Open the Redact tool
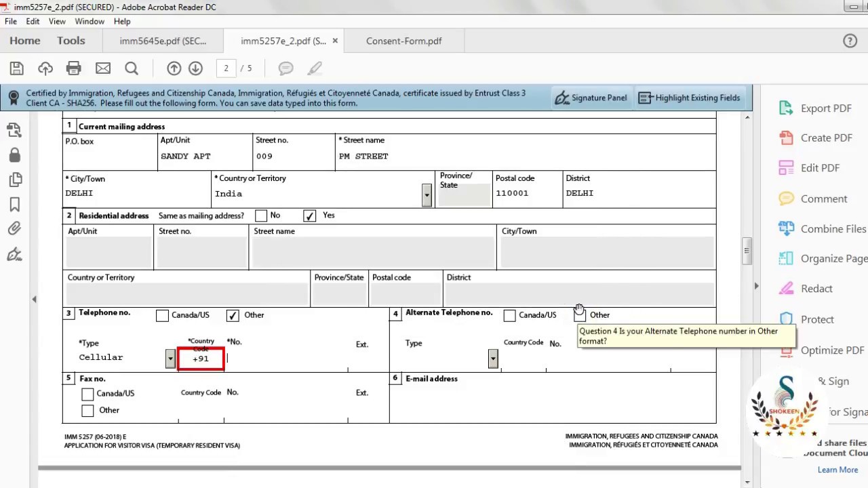The image size is (868, 488). coord(806,289)
